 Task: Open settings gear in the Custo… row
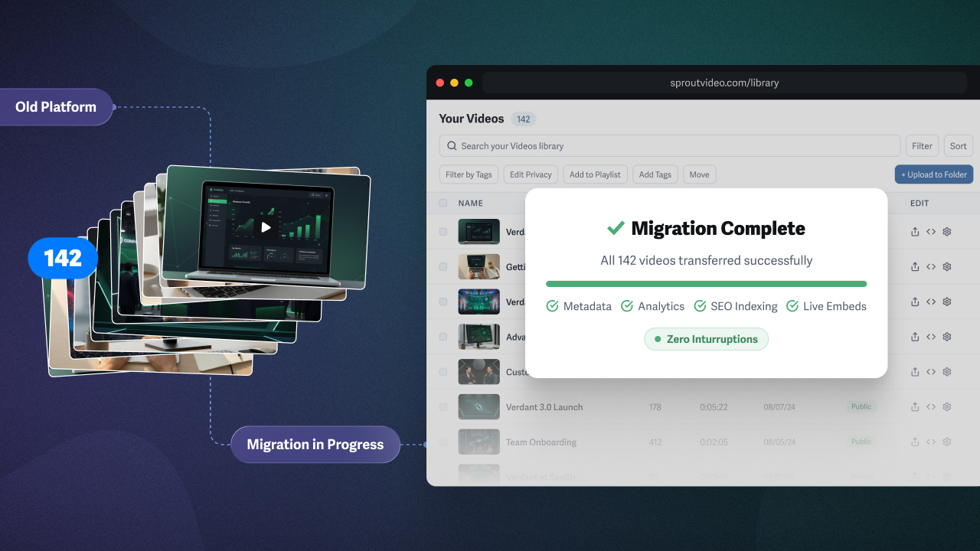tap(947, 372)
